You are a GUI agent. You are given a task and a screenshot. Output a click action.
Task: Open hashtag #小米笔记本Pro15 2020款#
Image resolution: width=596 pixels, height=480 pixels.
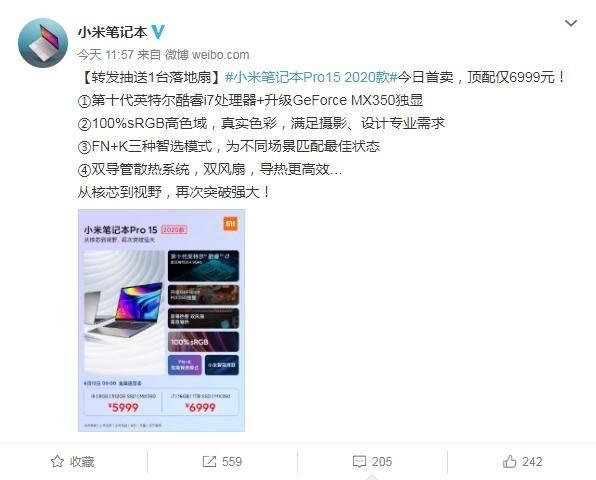(x=311, y=77)
